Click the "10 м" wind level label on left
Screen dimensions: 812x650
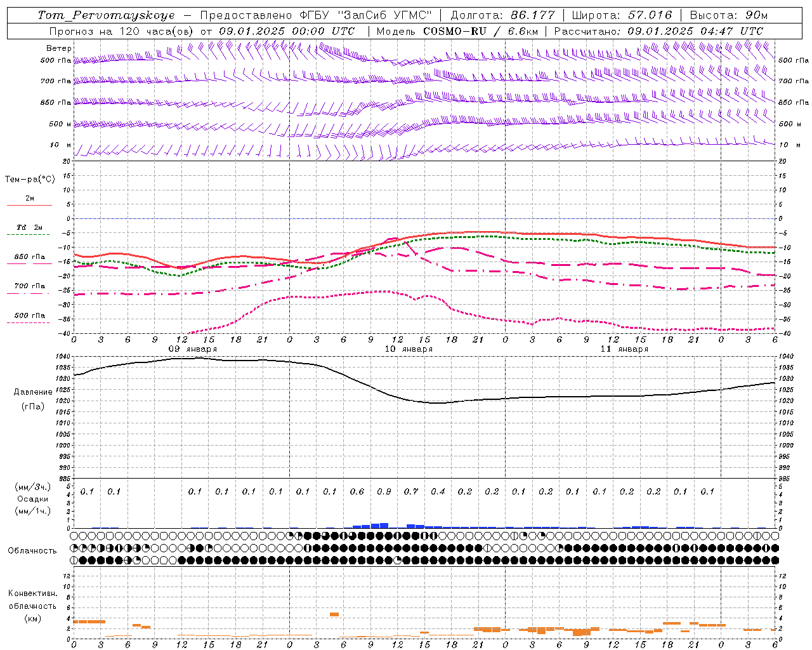[x=61, y=145]
